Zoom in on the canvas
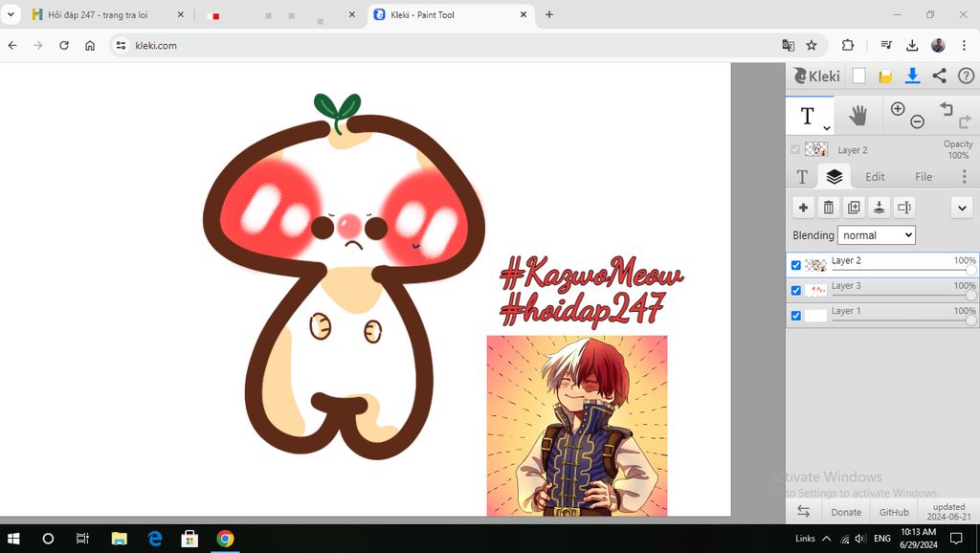 click(x=898, y=109)
